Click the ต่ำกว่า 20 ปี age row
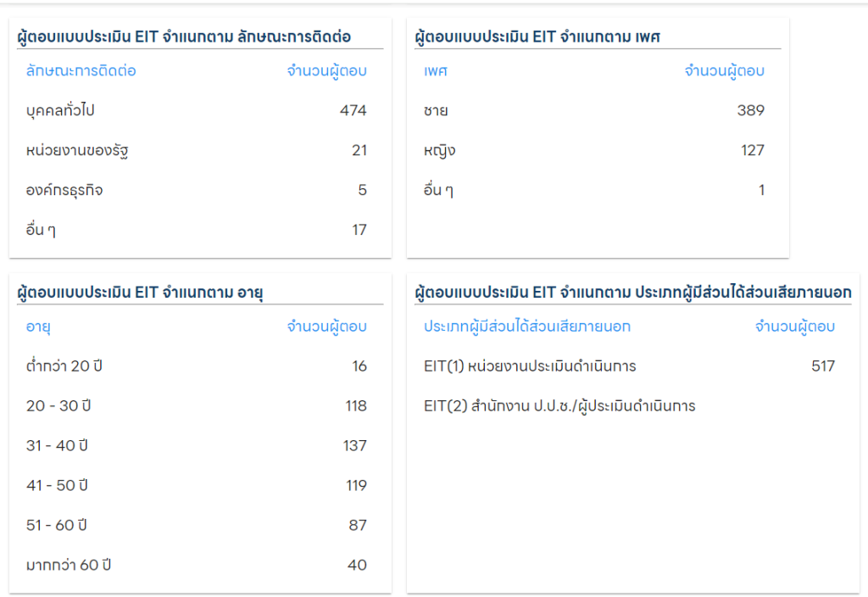868x597 pixels. (70, 366)
